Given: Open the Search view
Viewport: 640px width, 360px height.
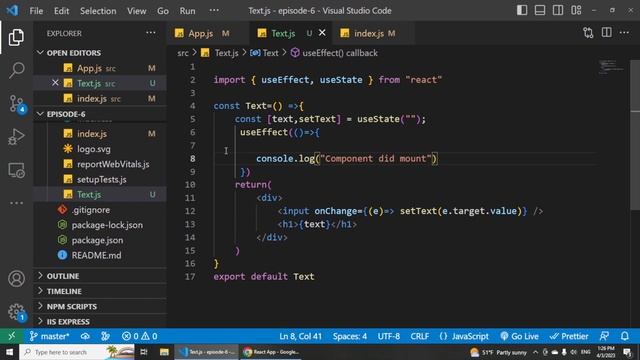Looking at the screenshot, I should point(16,70).
